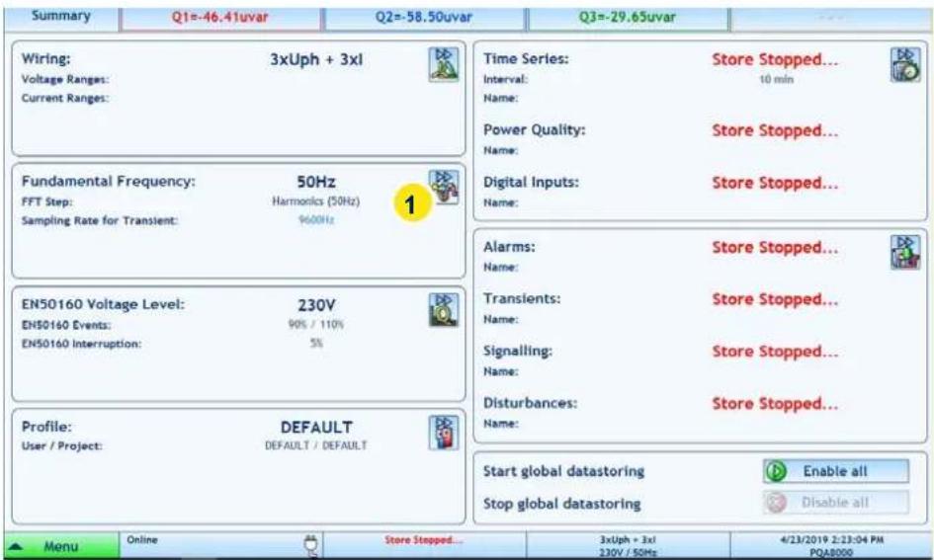Viewport: 934px width, 560px height.
Task: Open Time Series storage settings icon
Action: tap(904, 64)
